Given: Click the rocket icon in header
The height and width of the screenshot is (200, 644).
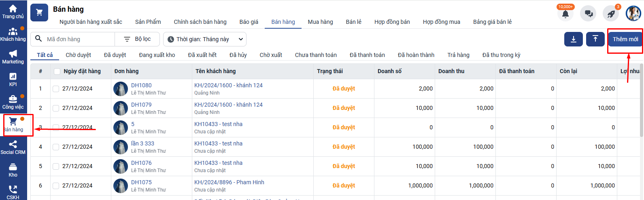Looking at the screenshot, I should tap(611, 14).
